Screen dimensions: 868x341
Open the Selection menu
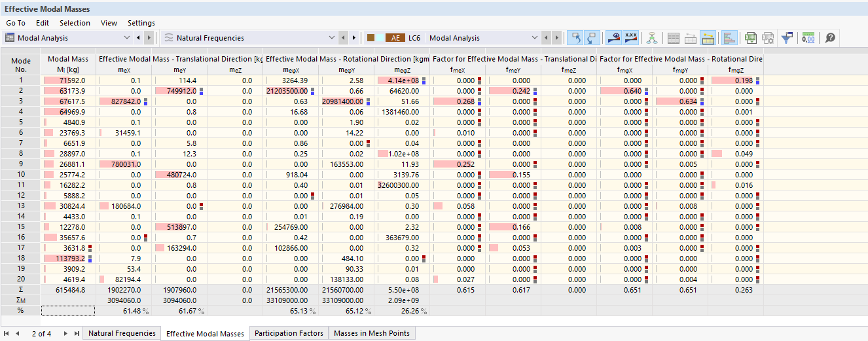(75, 23)
